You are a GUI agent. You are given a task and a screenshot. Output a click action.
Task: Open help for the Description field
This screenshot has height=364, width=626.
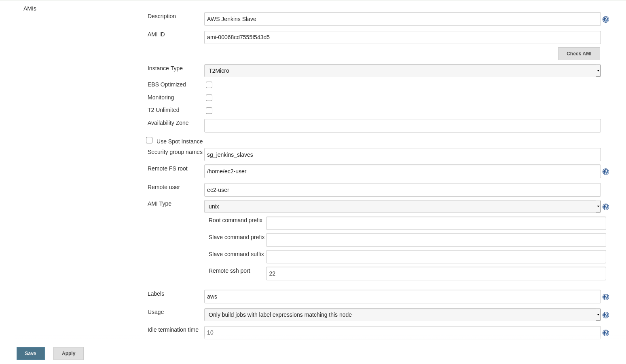click(605, 19)
